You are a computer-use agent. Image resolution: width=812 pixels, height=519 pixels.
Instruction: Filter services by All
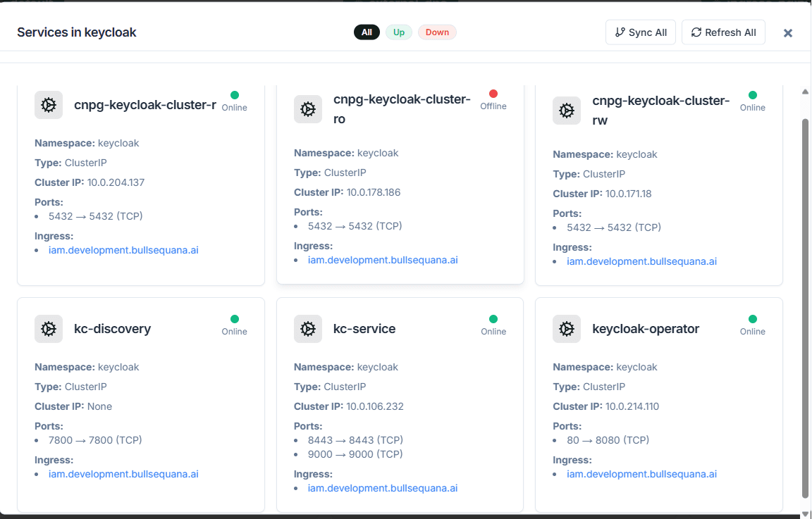pyautogui.click(x=367, y=32)
